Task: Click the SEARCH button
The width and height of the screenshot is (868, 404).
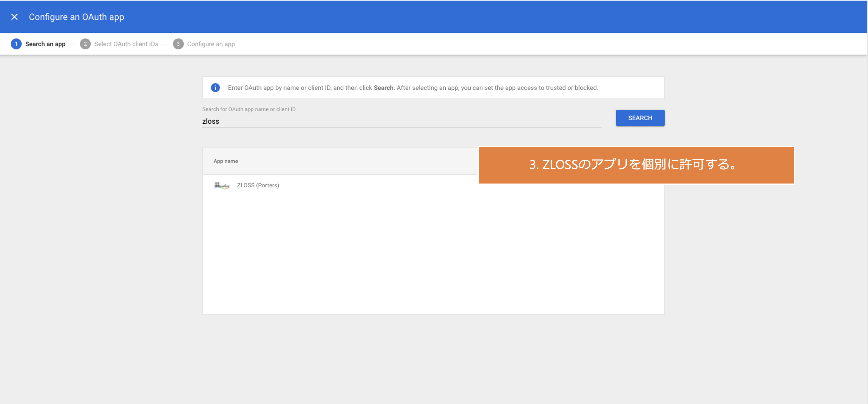Action: coord(640,118)
